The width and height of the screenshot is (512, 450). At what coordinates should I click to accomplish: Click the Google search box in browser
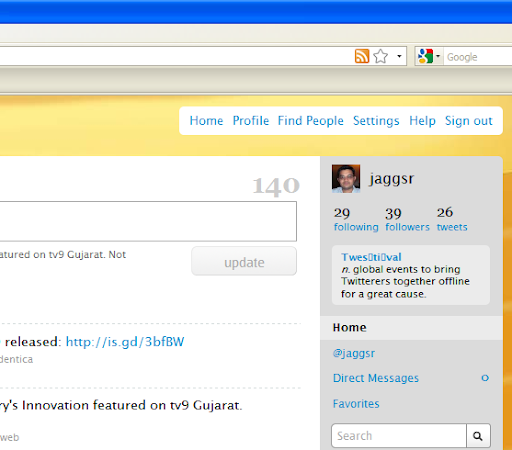coord(478,57)
